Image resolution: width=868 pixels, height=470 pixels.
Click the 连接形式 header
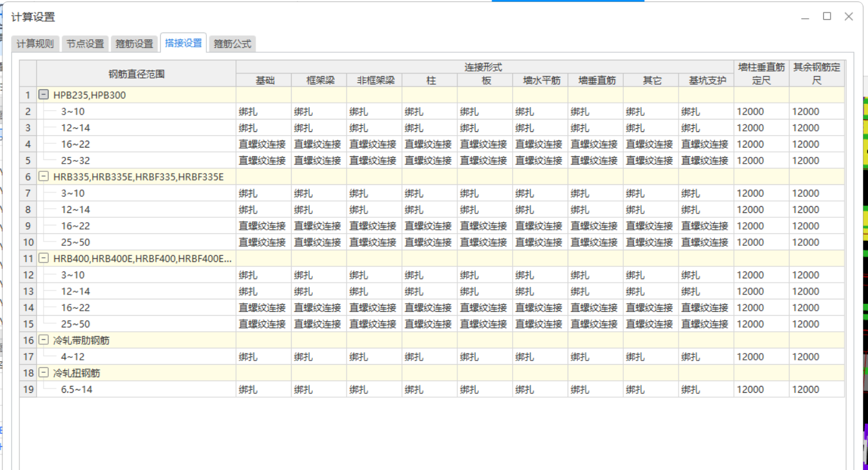point(485,67)
